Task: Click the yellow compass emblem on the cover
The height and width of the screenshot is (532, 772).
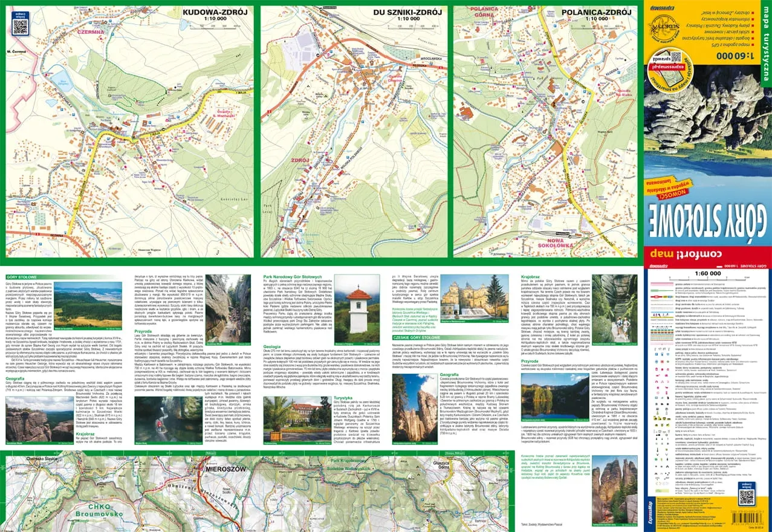Action: pos(664,29)
